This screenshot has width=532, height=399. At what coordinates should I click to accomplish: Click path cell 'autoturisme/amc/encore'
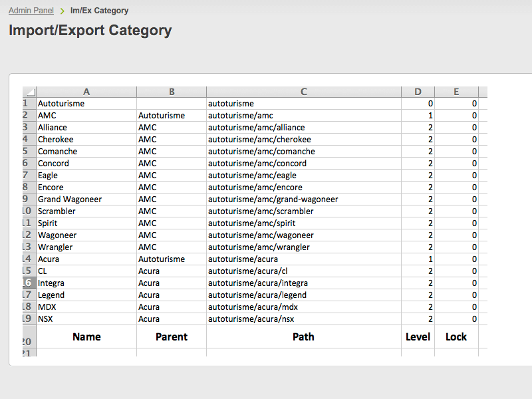[x=304, y=188]
